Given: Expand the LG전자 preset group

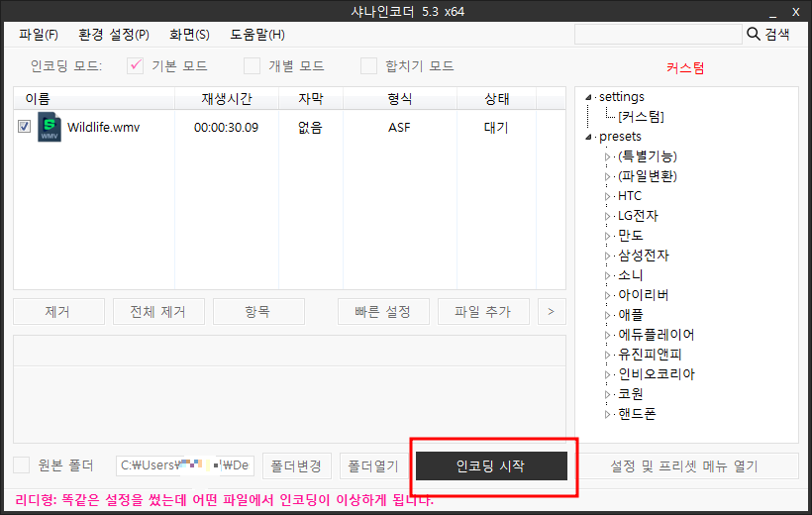Looking at the screenshot, I should pyautogui.click(x=607, y=216).
